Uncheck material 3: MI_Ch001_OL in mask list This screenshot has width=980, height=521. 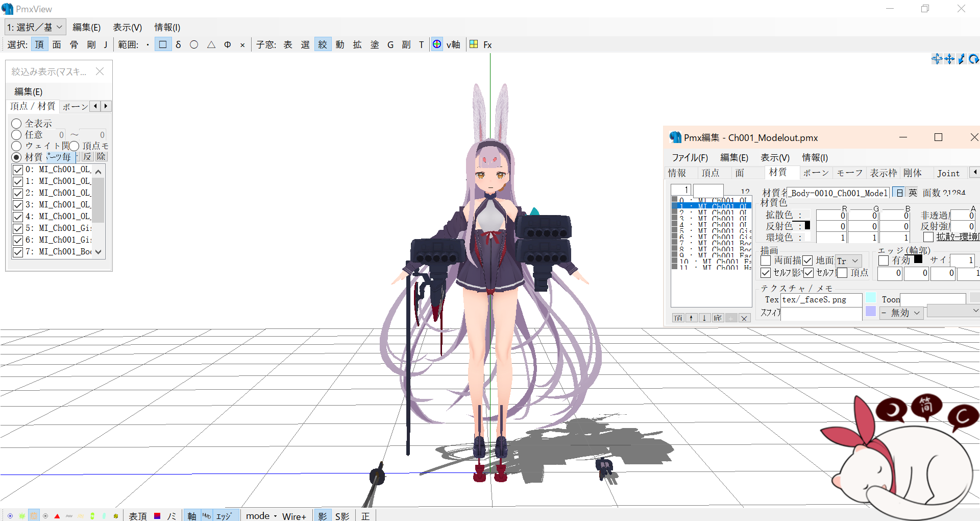click(18, 205)
